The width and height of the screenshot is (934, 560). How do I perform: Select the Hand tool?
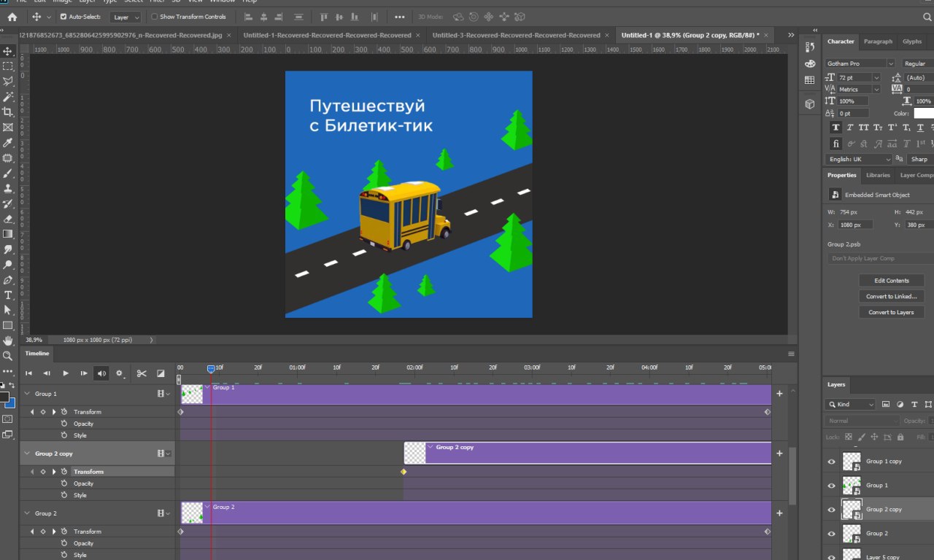point(8,341)
